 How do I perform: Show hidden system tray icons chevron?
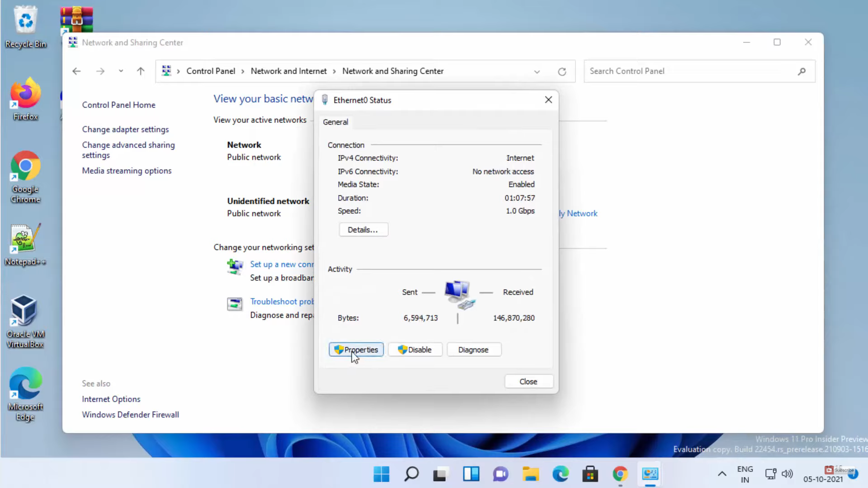[x=722, y=474]
